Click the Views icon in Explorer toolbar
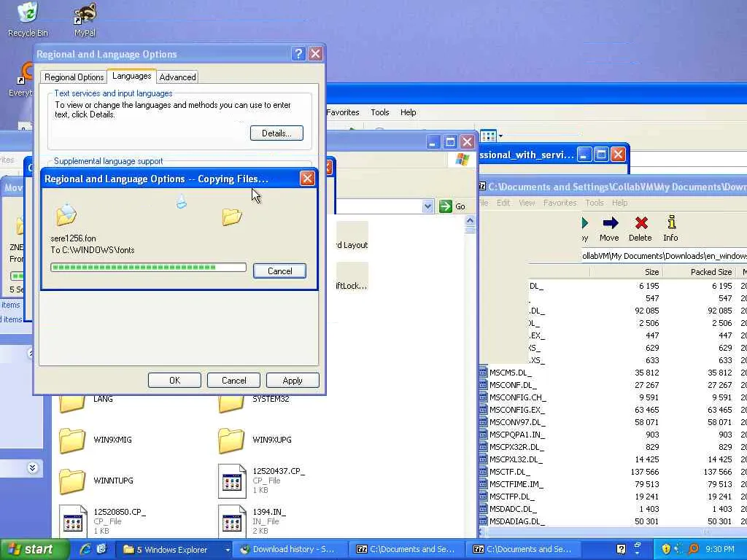747x560 pixels. tap(488, 136)
